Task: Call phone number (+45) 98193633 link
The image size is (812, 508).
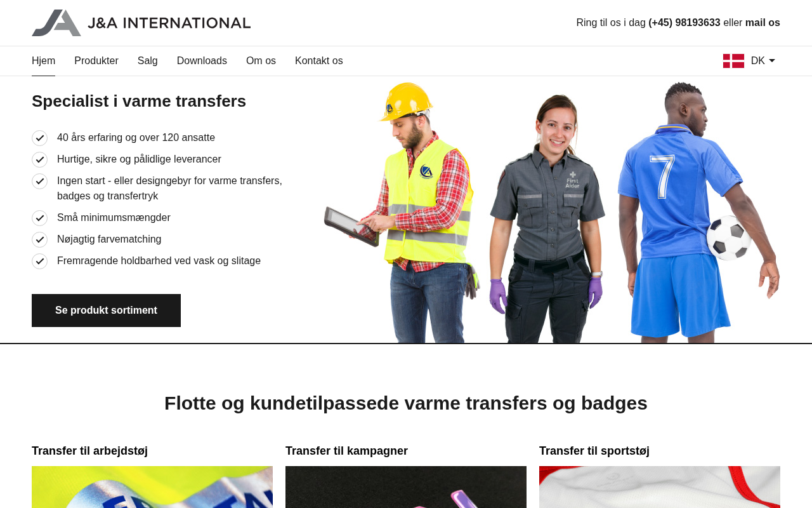Action: pyautogui.click(x=684, y=23)
